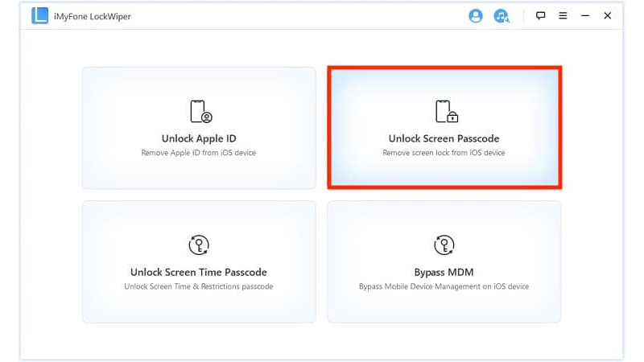Click the iMyFone LockWiper title text
Screen dimensions: 644x362
(x=93, y=16)
